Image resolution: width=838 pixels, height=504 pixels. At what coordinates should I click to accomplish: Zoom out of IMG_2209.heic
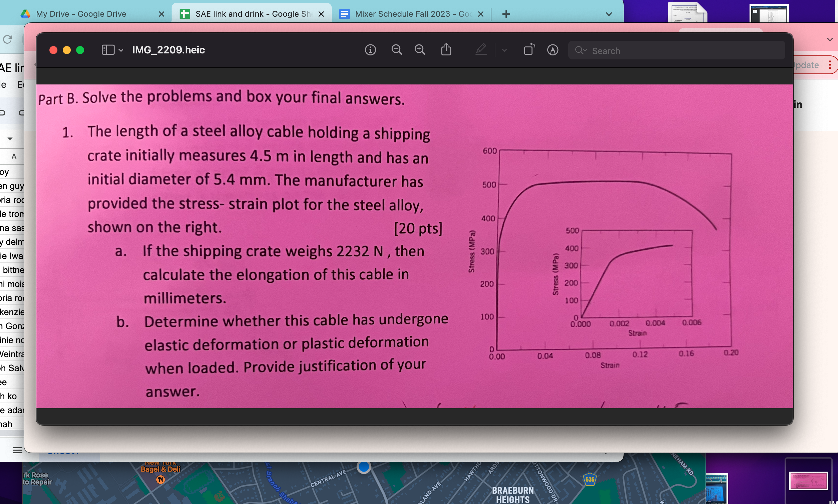pos(396,50)
